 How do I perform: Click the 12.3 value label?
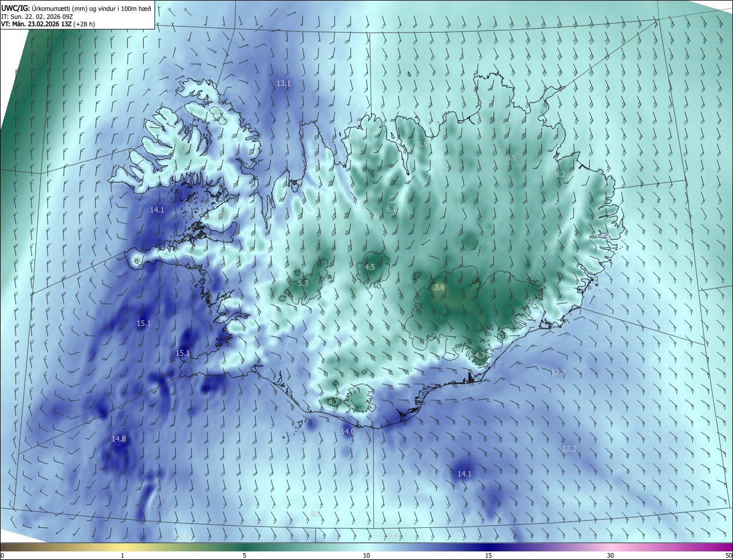coord(569,449)
